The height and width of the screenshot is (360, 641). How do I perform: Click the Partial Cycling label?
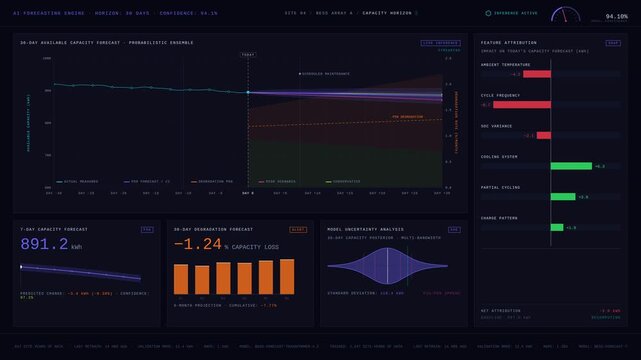[x=500, y=187]
